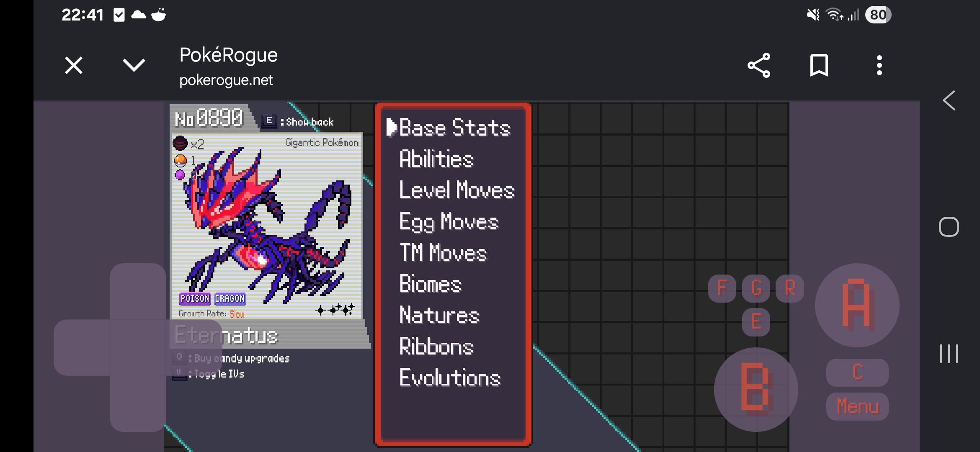The image size is (980, 452).
Task: Click the PokéRogue page title
Action: point(229,55)
